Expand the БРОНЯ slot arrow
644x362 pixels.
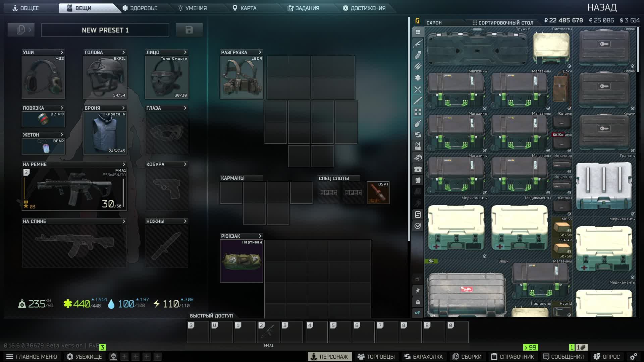click(123, 108)
